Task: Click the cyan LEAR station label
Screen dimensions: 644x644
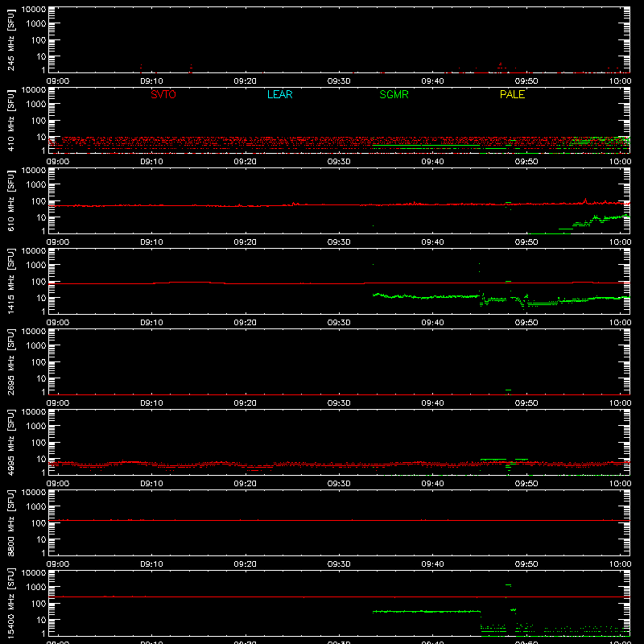Action: click(x=279, y=94)
